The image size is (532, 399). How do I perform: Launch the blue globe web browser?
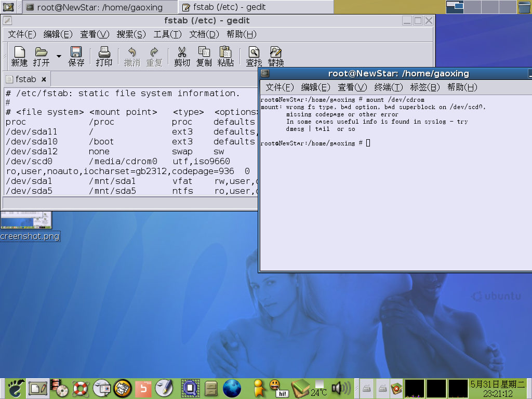point(232,389)
